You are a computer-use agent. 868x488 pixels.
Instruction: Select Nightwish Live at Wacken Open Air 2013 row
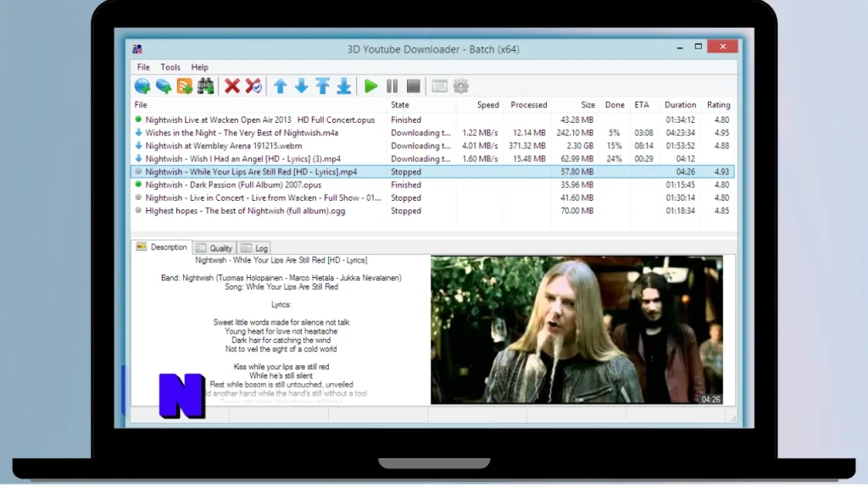pyautogui.click(x=433, y=119)
